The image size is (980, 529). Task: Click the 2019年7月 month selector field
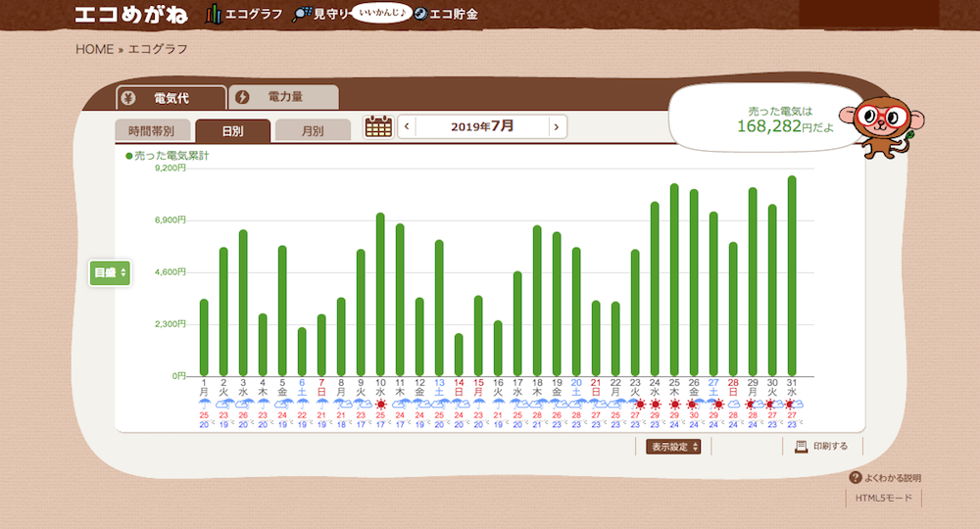[x=481, y=126]
